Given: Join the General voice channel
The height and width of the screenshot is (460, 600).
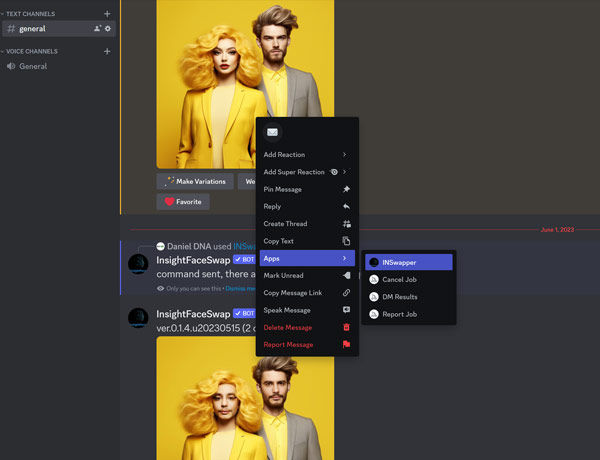Looking at the screenshot, I should click(x=59, y=66).
